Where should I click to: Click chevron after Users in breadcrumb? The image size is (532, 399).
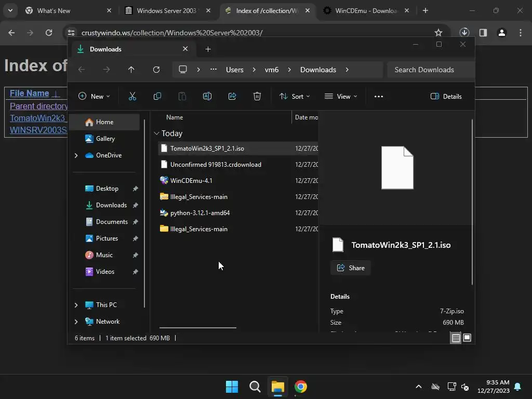[x=254, y=70]
